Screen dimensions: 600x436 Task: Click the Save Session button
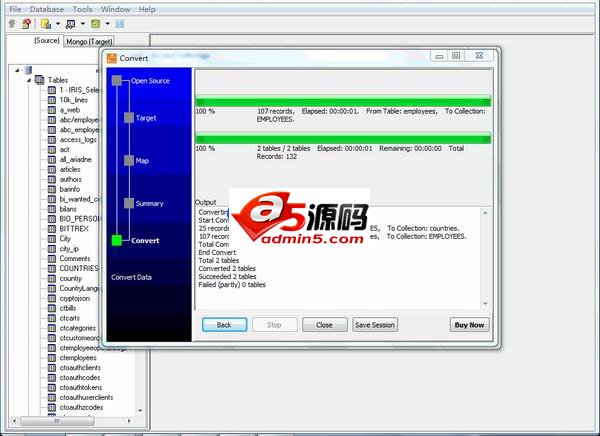375,325
